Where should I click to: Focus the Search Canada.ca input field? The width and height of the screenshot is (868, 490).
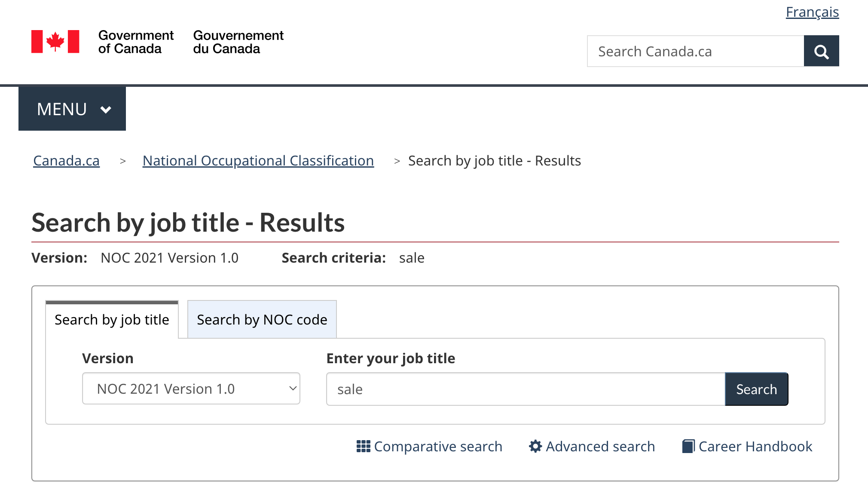pyautogui.click(x=695, y=51)
